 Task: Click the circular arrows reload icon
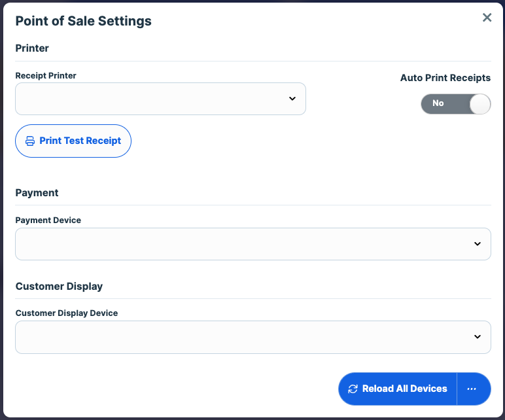point(353,389)
